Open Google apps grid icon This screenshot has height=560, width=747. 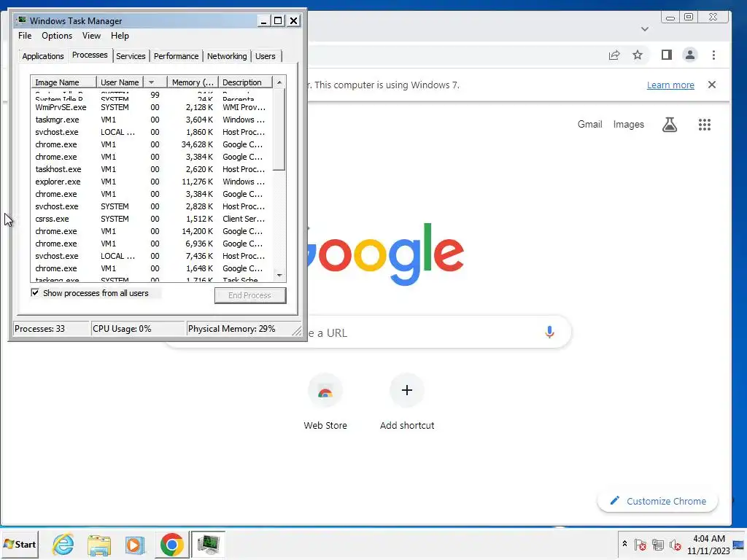(704, 125)
